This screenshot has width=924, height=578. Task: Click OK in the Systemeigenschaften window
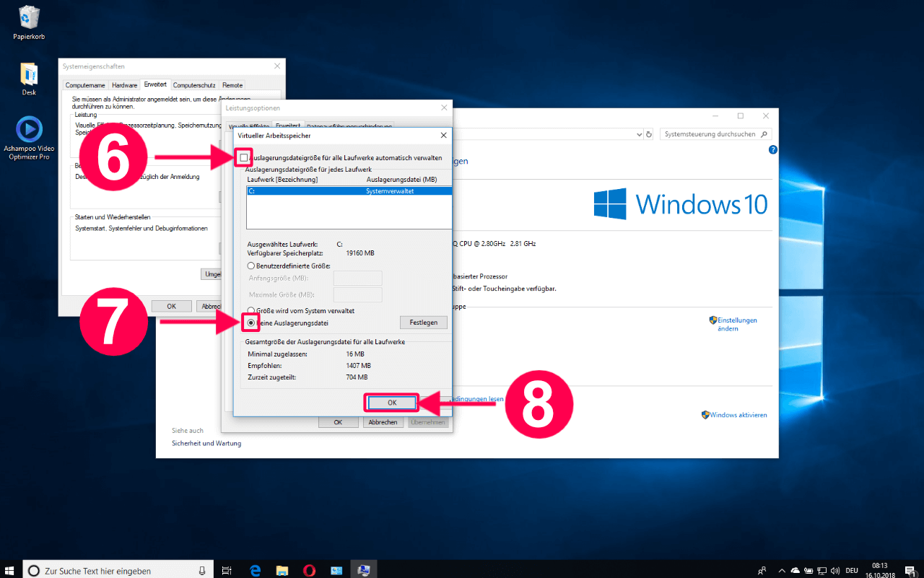point(171,306)
